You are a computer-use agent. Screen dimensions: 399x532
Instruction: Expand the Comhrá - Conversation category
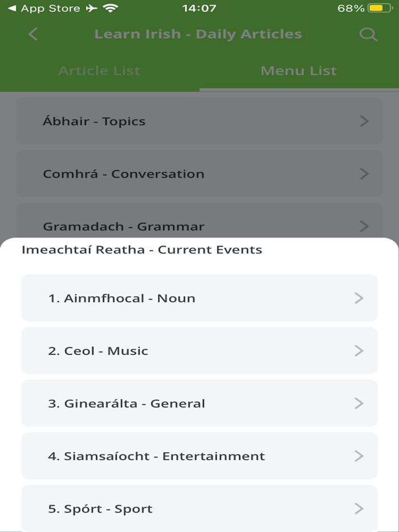pos(199,174)
